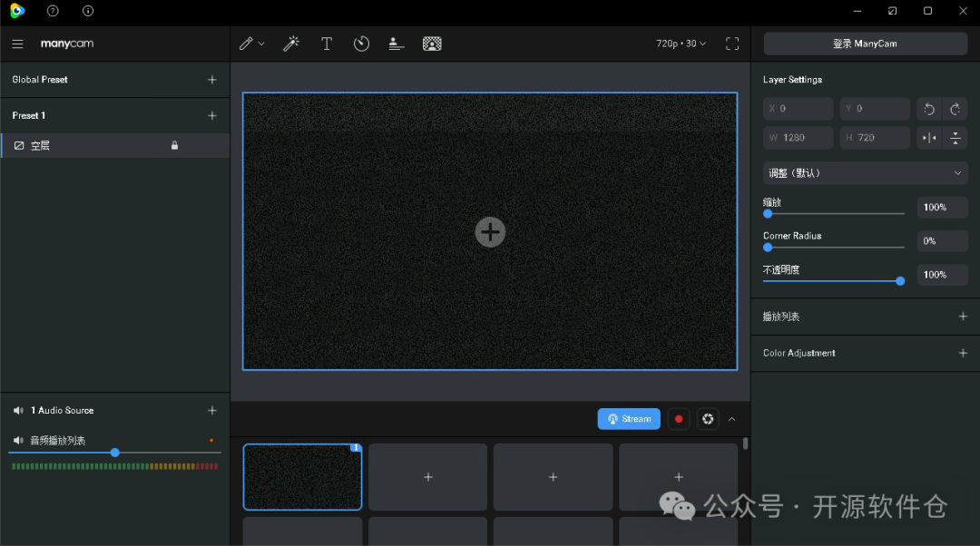Viewport: 980px width, 546px height.
Task: Select the Text tool
Action: coord(327,44)
